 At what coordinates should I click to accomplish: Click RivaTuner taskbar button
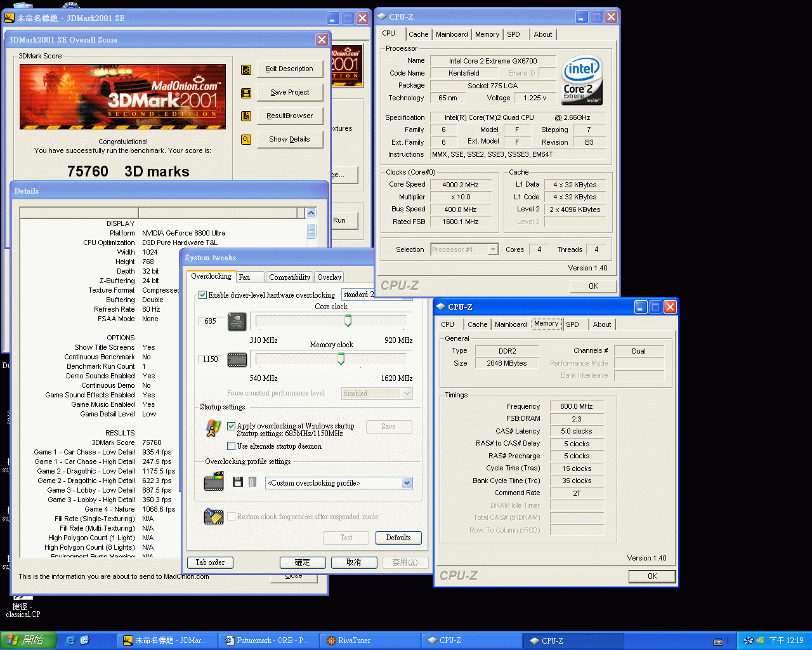370,640
